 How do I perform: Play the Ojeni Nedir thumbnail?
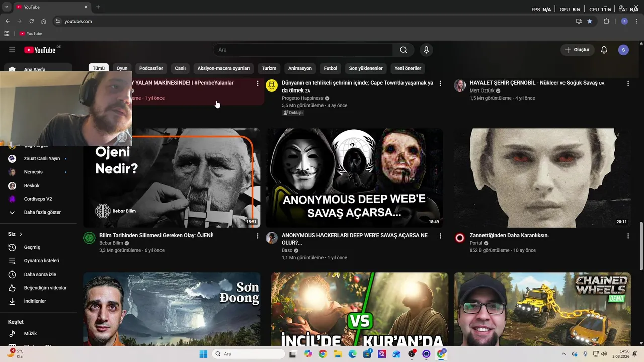[172, 178]
